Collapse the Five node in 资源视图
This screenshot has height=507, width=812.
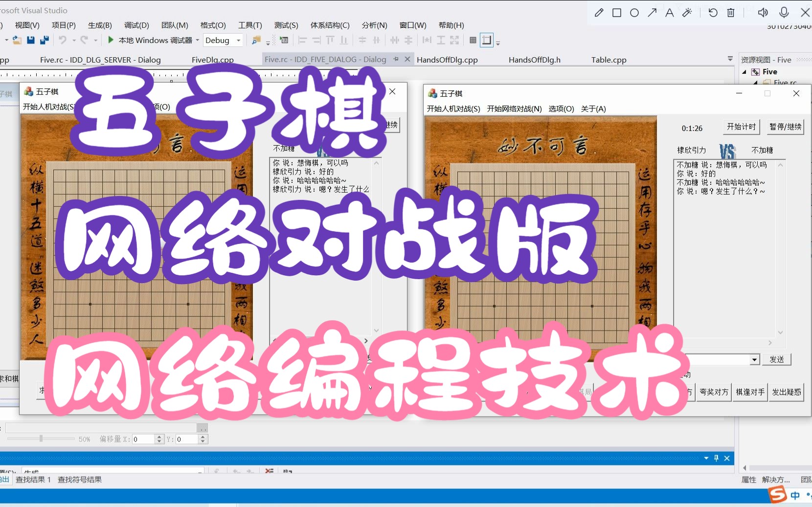point(744,71)
